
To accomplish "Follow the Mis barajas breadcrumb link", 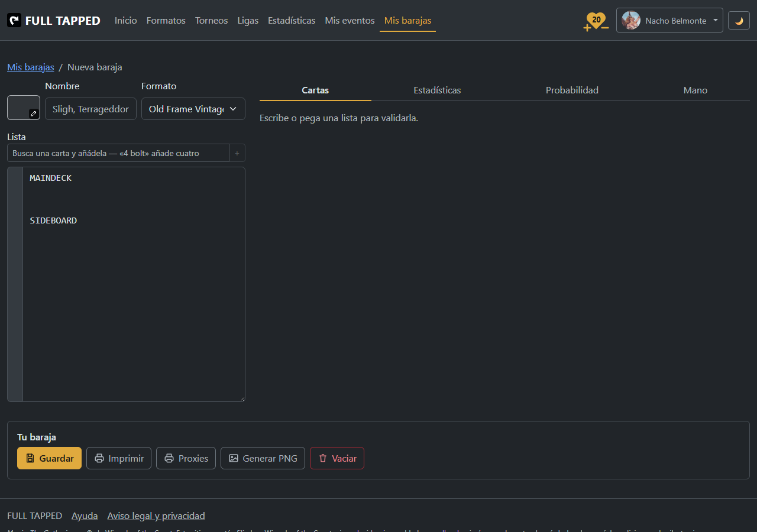I will coord(31,67).
